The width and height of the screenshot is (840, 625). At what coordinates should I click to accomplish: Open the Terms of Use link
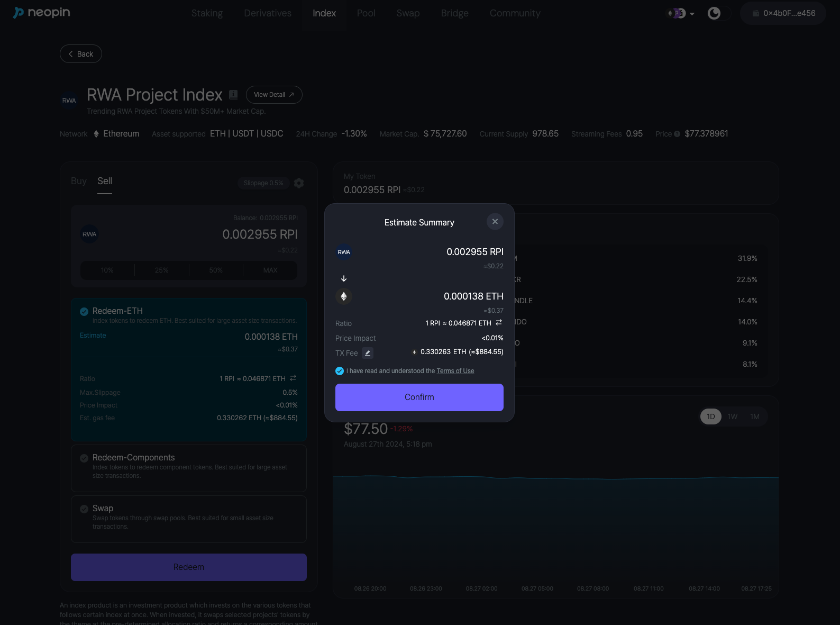click(455, 371)
